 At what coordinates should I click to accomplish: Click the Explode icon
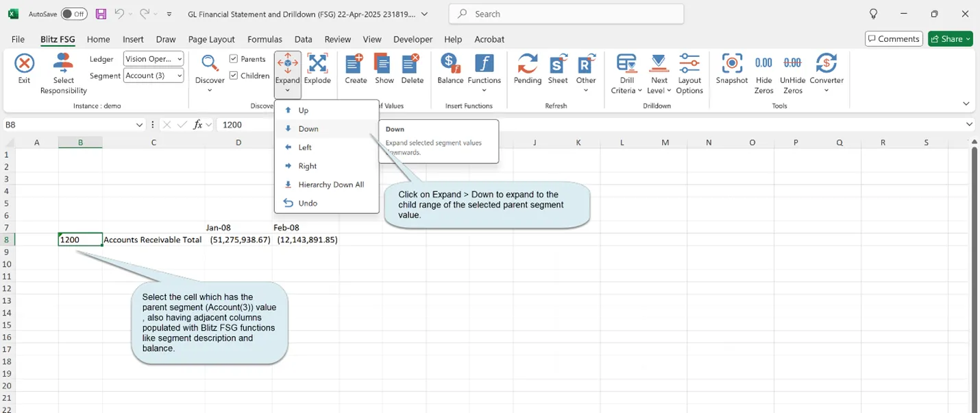click(317, 69)
